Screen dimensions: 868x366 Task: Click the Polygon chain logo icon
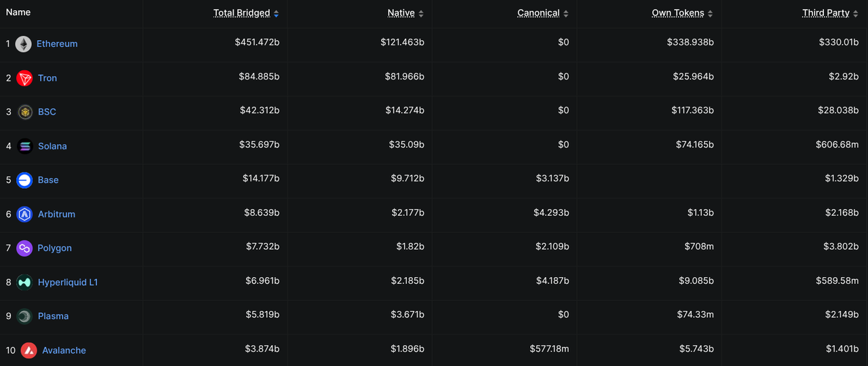click(x=25, y=248)
